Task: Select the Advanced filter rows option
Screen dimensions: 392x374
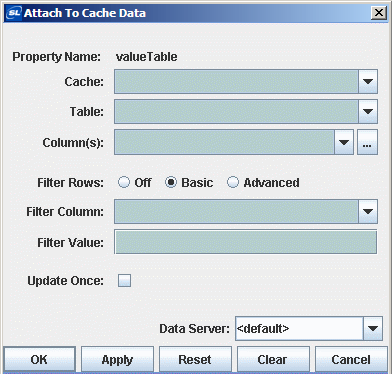Action: click(233, 182)
